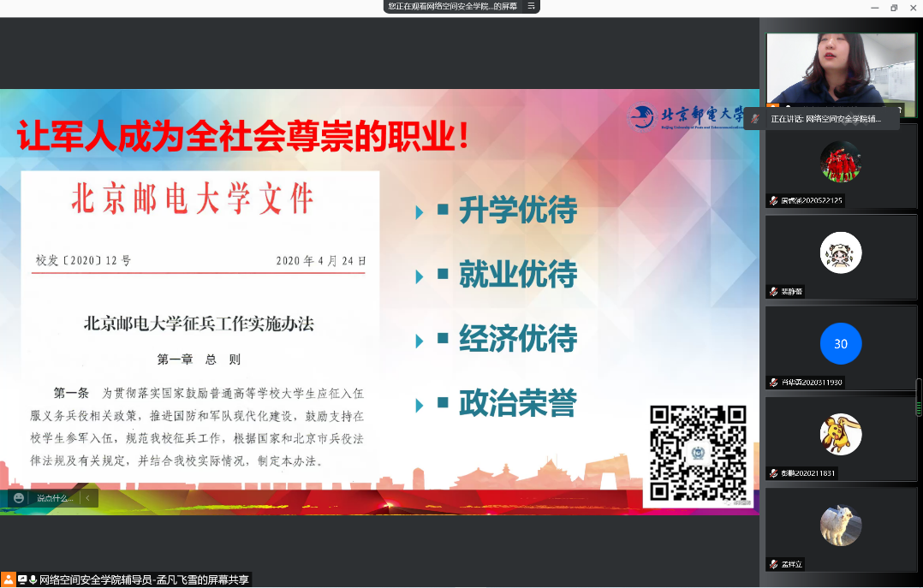Click the document heading "北京邮电大学征兵工作实施办法"
This screenshot has height=588, width=923.
(199, 324)
